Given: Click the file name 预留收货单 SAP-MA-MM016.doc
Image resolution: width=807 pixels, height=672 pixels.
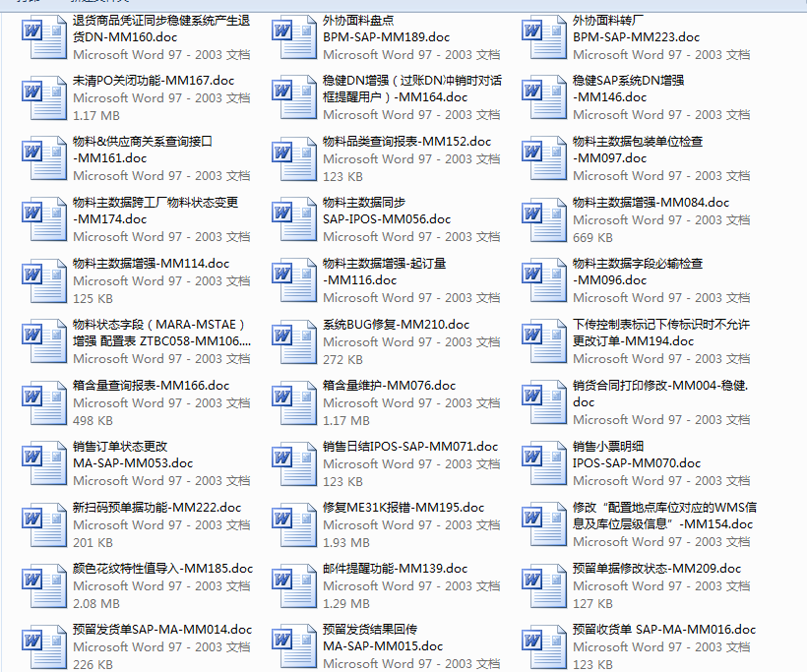Looking at the screenshot, I should [663, 630].
